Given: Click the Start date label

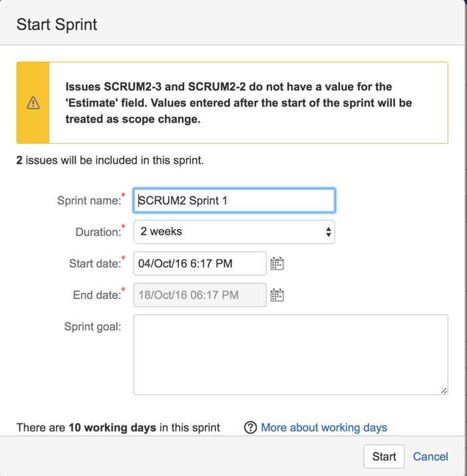Looking at the screenshot, I should pyautogui.click(x=95, y=264).
